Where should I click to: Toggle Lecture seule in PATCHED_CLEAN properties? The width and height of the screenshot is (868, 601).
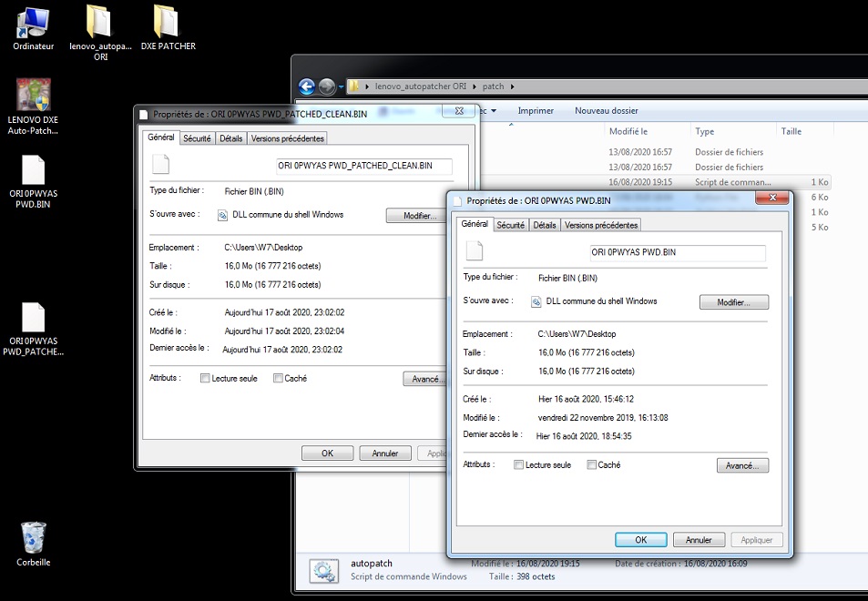point(206,379)
